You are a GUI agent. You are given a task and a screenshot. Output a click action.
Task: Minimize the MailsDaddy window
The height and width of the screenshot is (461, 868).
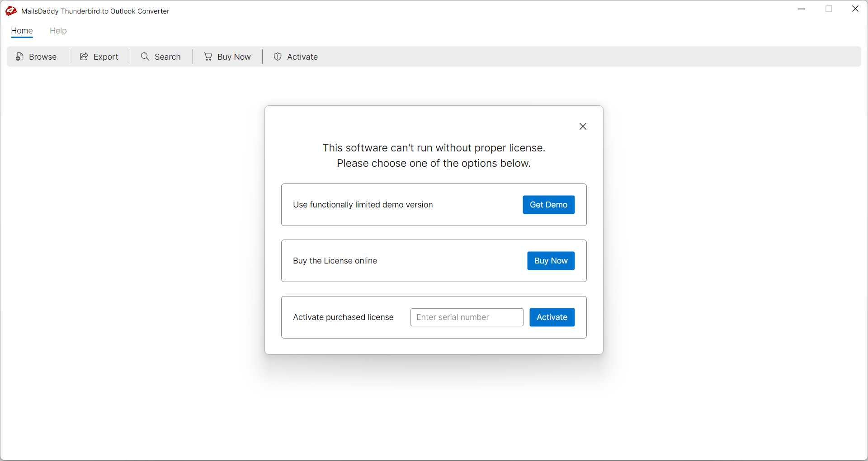click(x=802, y=9)
